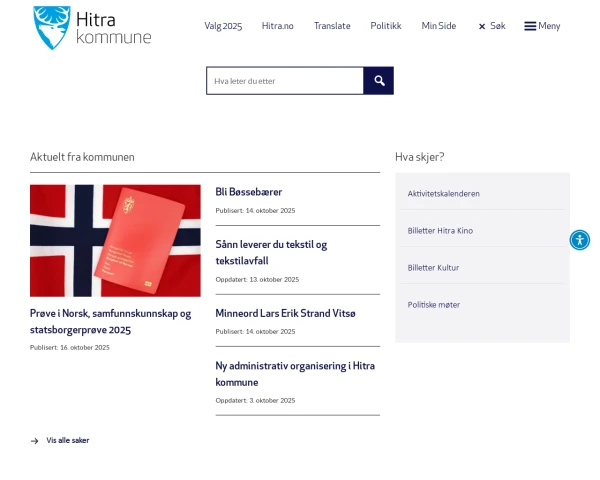Click the Vis alle saker link
600x480 pixels.
coord(68,441)
